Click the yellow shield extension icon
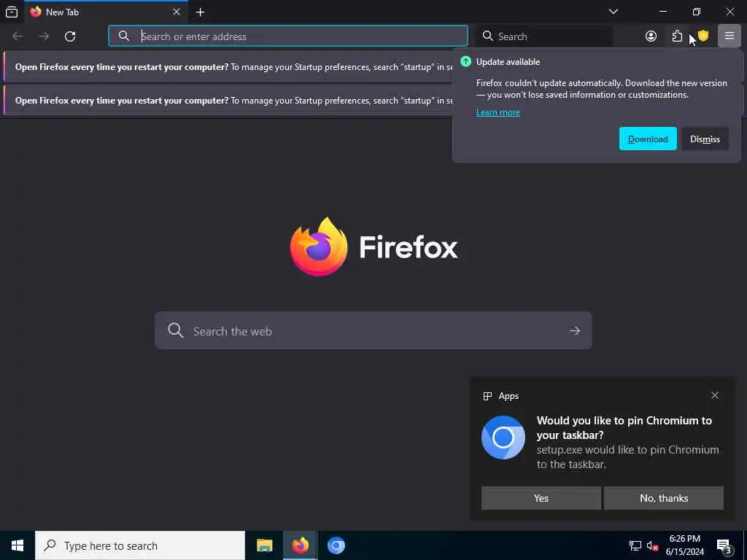This screenshot has width=747, height=560. coord(703,36)
